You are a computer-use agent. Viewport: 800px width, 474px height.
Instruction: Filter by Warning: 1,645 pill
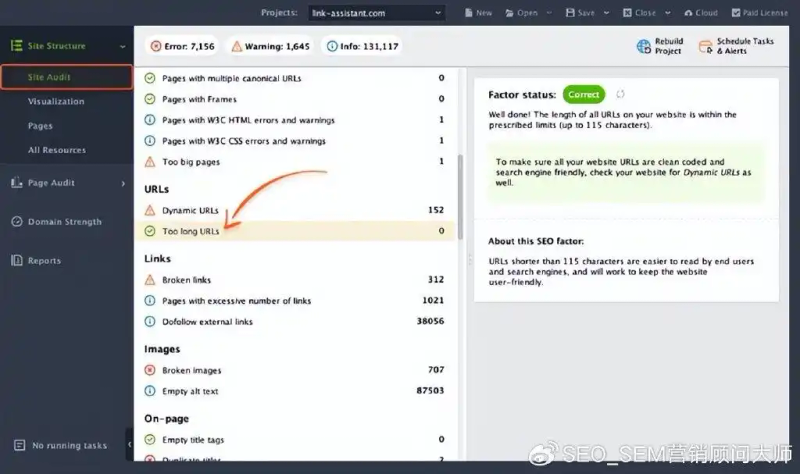click(270, 46)
